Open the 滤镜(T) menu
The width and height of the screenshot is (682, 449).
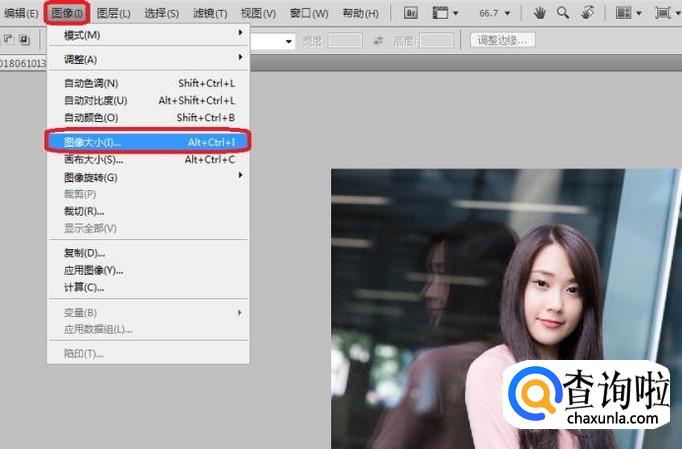click(210, 13)
